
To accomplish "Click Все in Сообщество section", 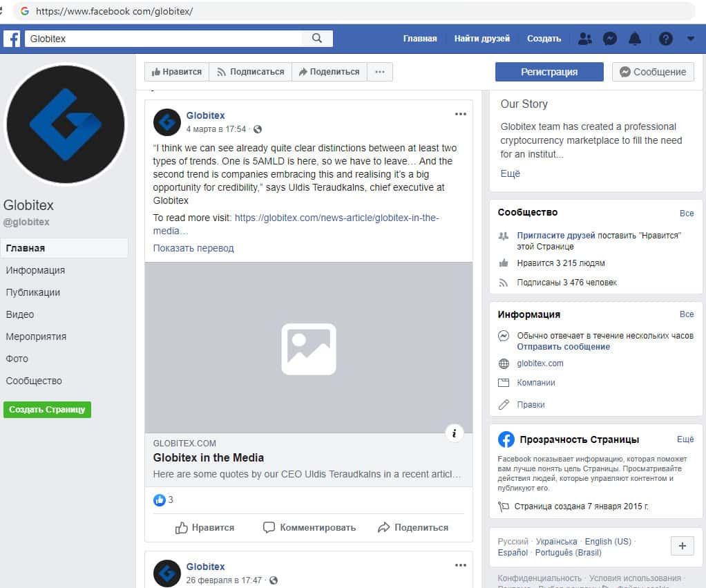I will pos(687,213).
